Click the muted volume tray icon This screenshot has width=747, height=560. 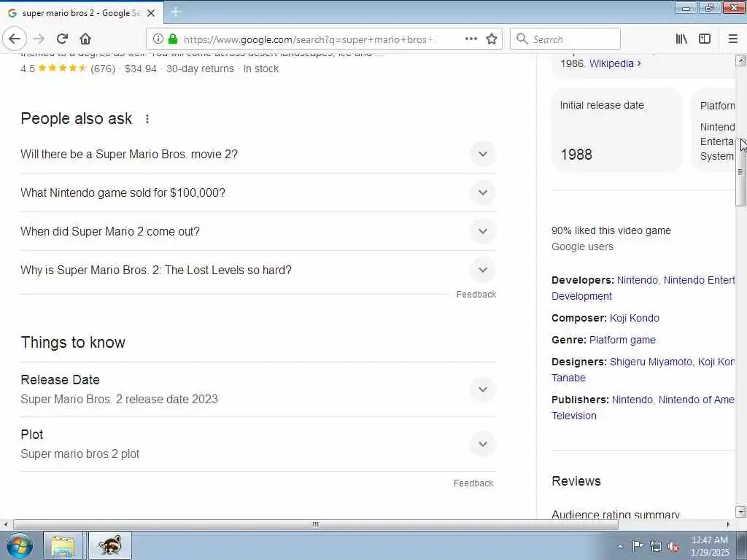(x=673, y=546)
